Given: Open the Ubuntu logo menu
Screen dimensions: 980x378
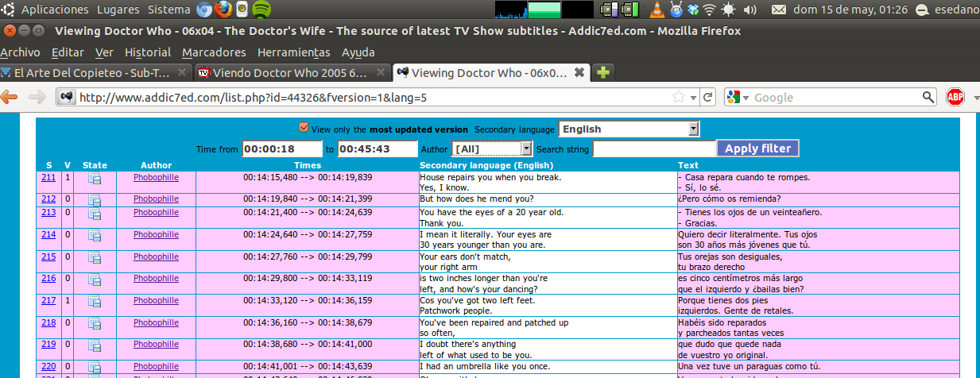Looking at the screenshot, I should [x=9, y=10].
